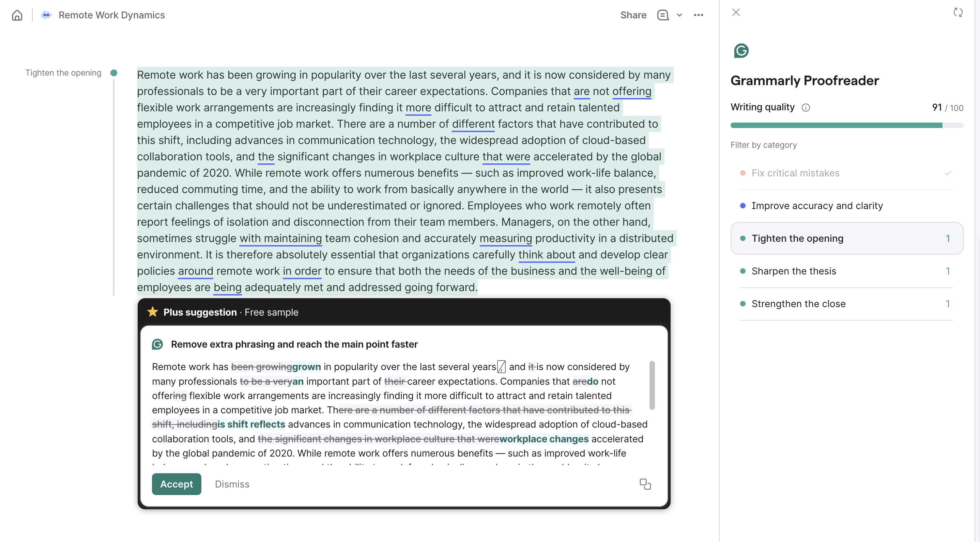The width and height of the screenshot is (980, 542).
Task: Click underlined word 'more' in document
Action: [418, 108]
